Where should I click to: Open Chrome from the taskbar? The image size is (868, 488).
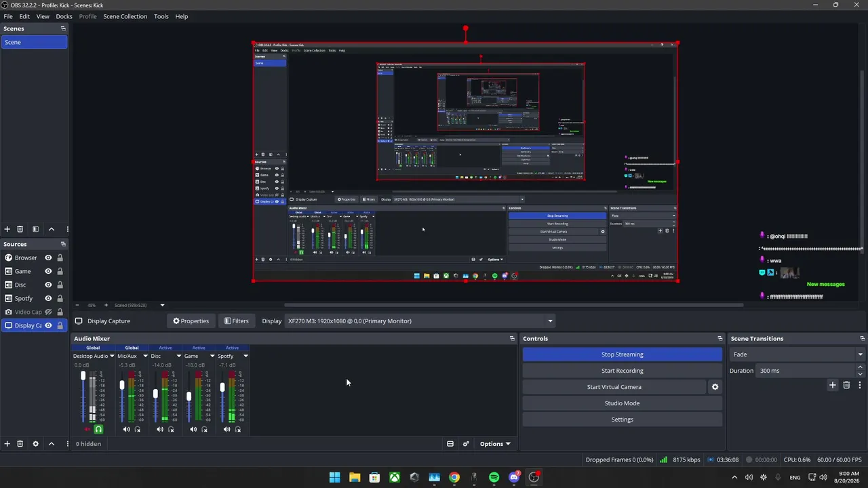[x=454, y=477]
